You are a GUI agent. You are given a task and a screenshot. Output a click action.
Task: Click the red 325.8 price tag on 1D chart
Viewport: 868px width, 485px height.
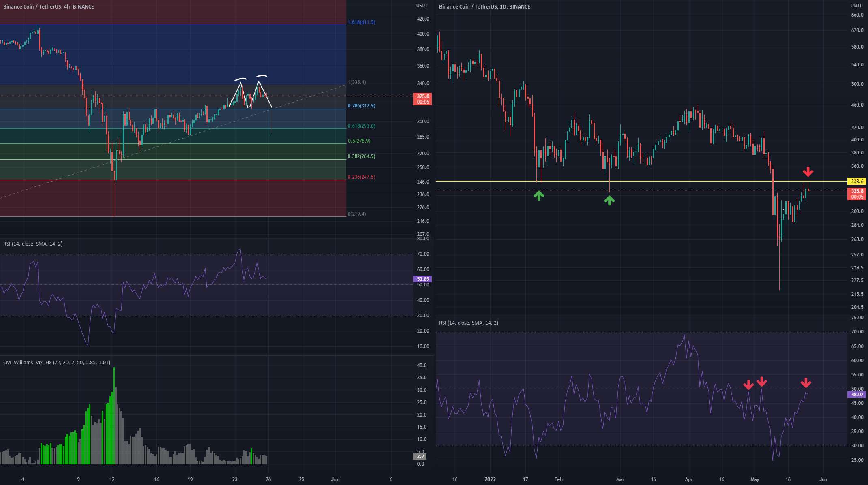857,194
